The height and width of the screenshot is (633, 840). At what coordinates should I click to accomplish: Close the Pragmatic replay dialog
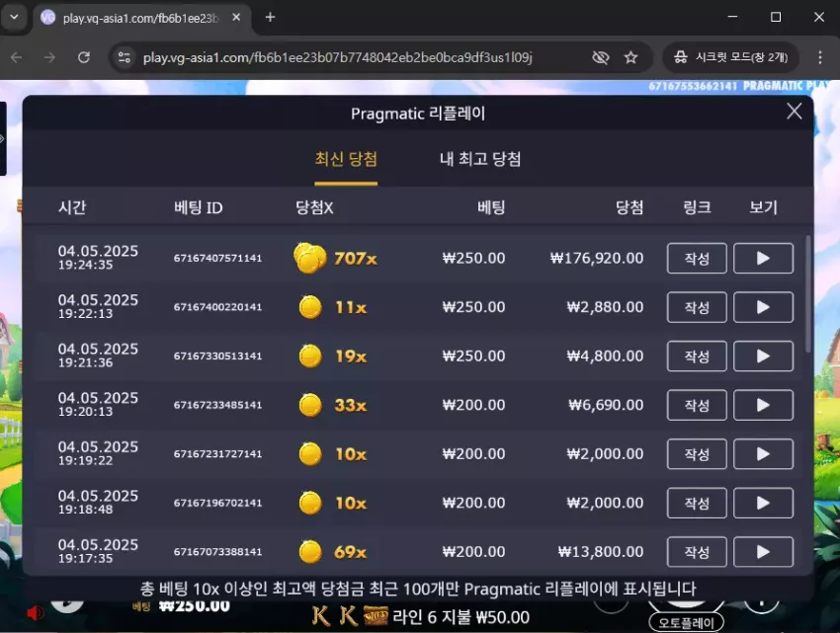point(794,112)
